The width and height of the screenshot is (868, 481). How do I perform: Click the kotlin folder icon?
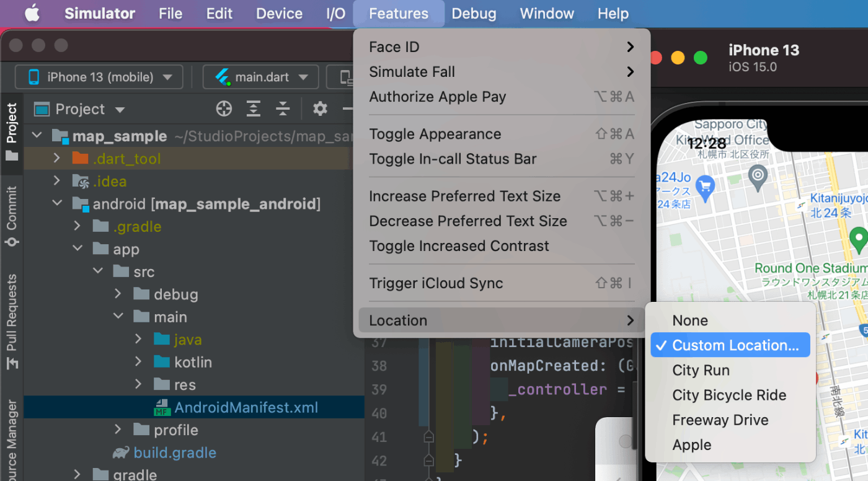tap(162, 362)
